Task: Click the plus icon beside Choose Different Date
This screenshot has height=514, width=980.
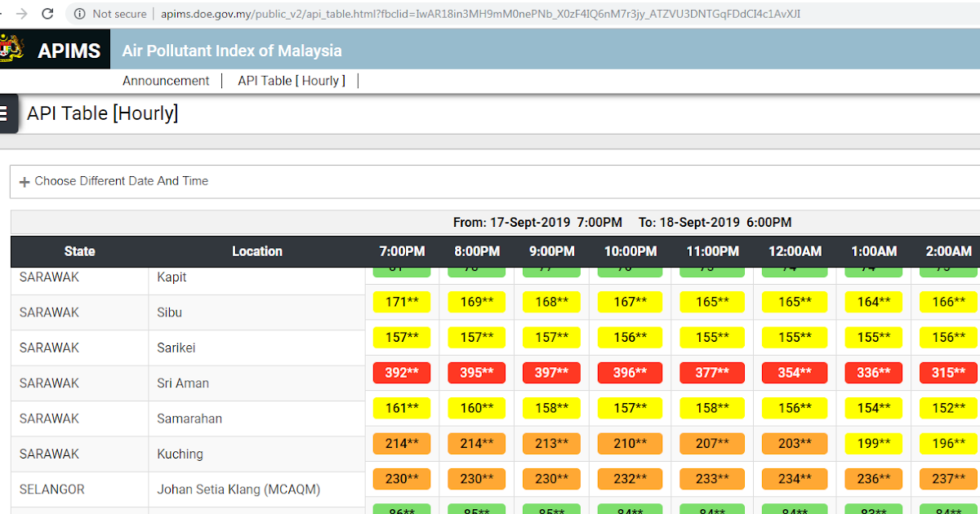Action: coord(24,182)
